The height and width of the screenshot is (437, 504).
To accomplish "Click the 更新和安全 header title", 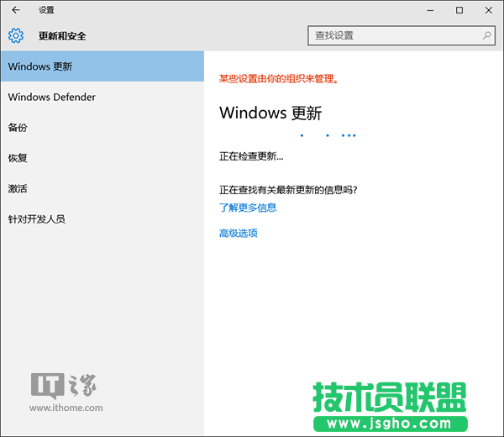I will pyautogui.click(x=62, y=35).
